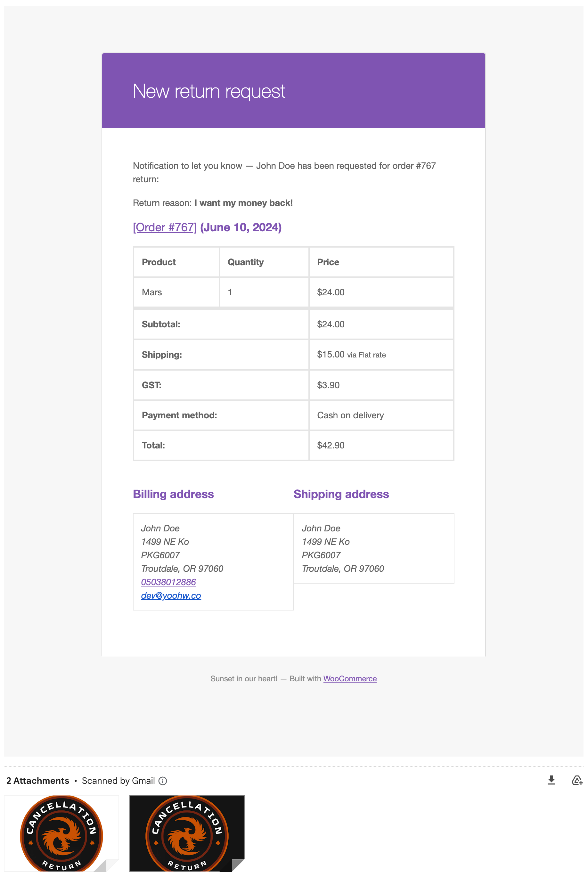588x877 pixels.
Task: Click the Shipping: label
Action: click(162, 355)
